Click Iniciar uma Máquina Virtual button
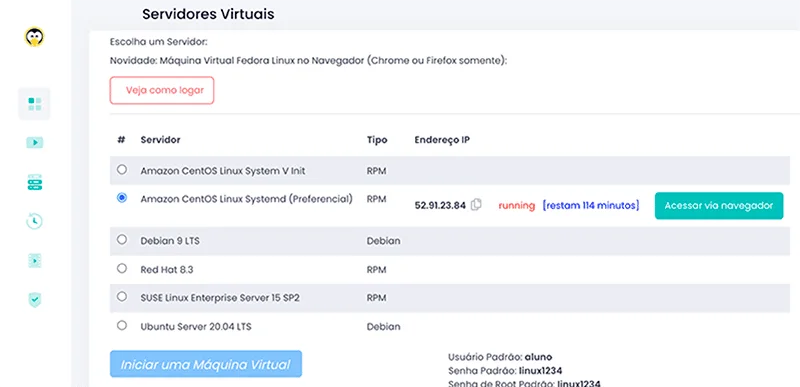This screenshot has height=387, width=800. click(206, 364)
